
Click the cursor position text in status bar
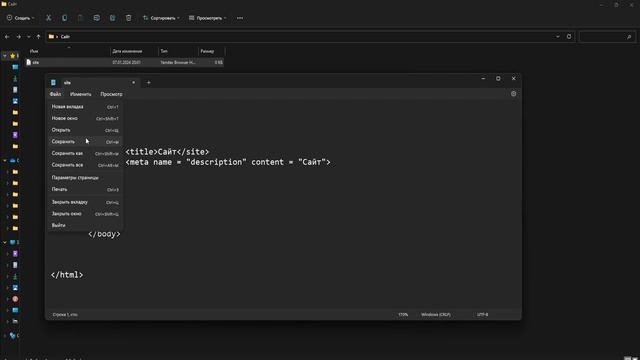click(65, 315)
